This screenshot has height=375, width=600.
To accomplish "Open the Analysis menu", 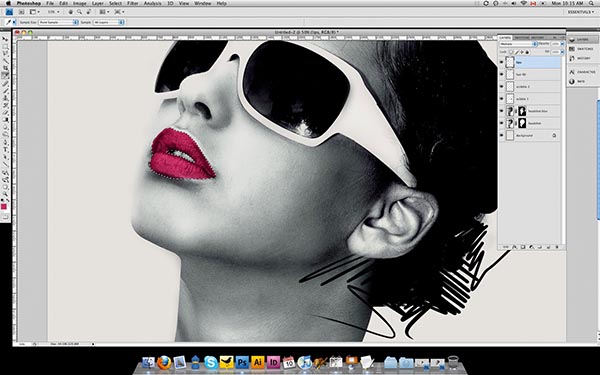I will click(152, 3).
